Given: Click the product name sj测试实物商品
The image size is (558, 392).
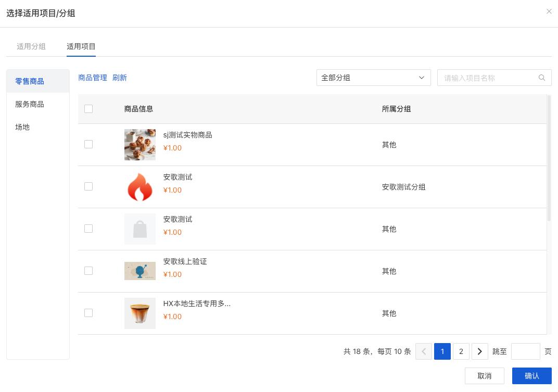Looking at the screenshot, I should tap(187, 135).
